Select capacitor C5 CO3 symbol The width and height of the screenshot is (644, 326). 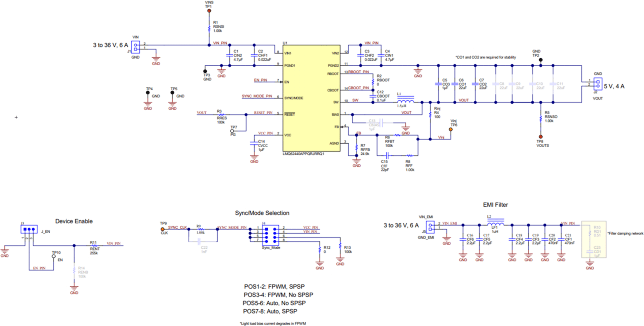click(439, 84)
